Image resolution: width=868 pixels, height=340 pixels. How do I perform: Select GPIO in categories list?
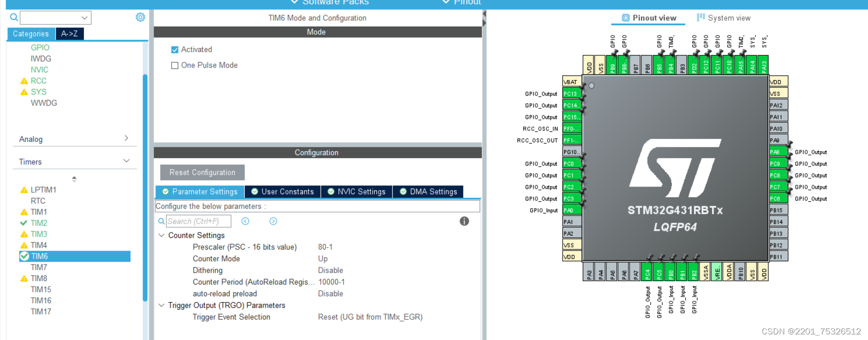(x=40, y=48)
